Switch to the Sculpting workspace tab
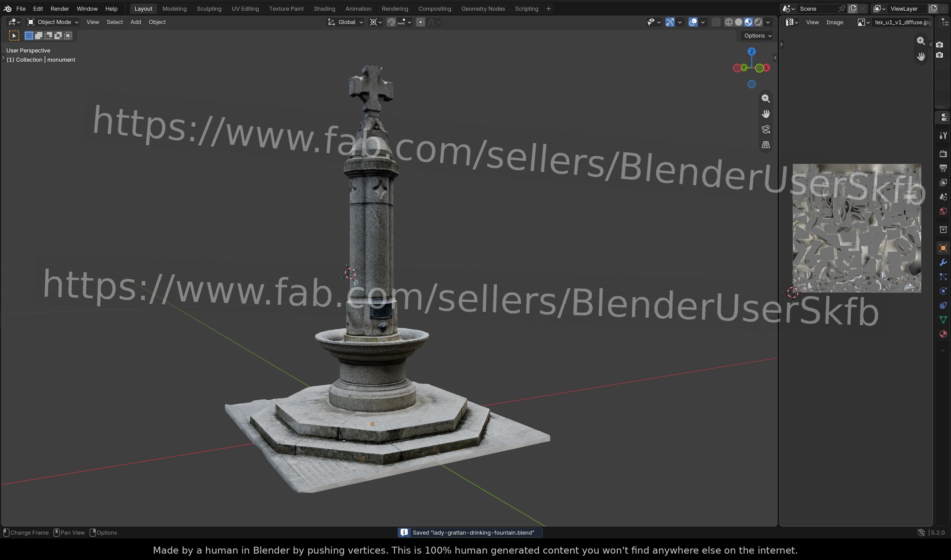Image resolution: width=951 pixels, height=560 pixels. (209, 9)
